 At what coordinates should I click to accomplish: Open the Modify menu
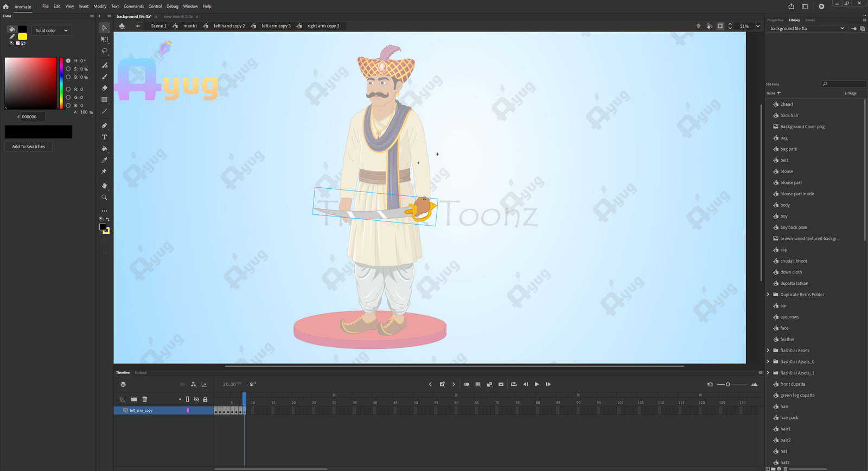coord(100,7)
